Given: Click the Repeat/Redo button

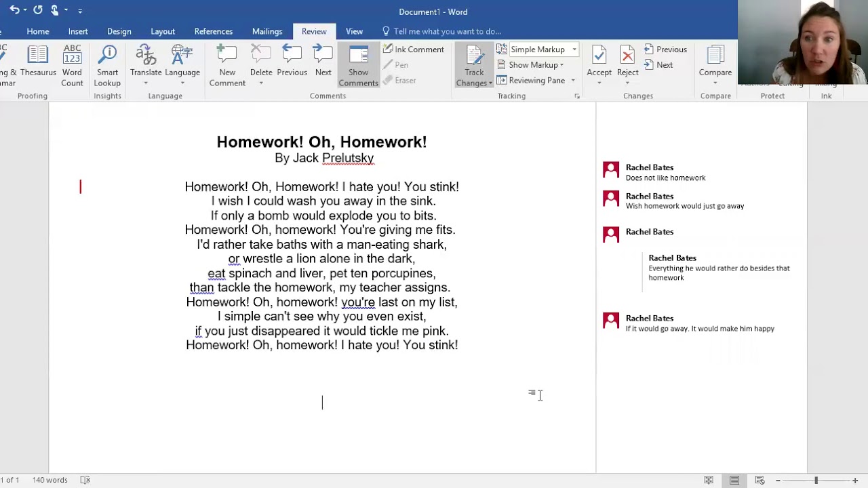Looking at the screenshot, I should click(x=38, y=10).
